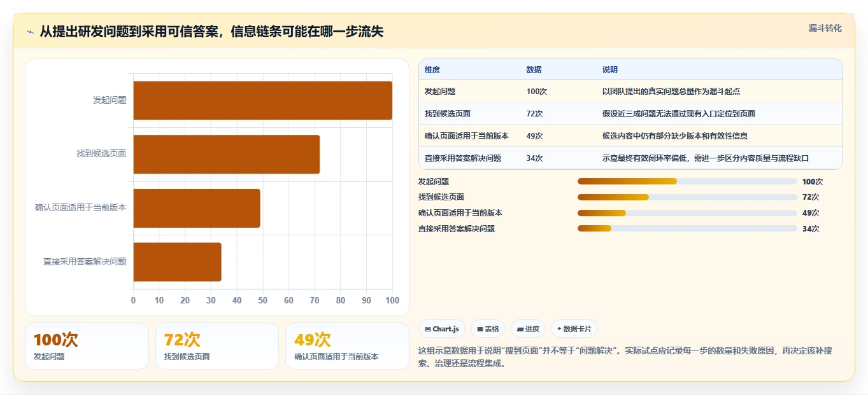Viewport: 868px width, 395px height.
Task: Click the Chart.js chip
Action: tap(441, 329)
